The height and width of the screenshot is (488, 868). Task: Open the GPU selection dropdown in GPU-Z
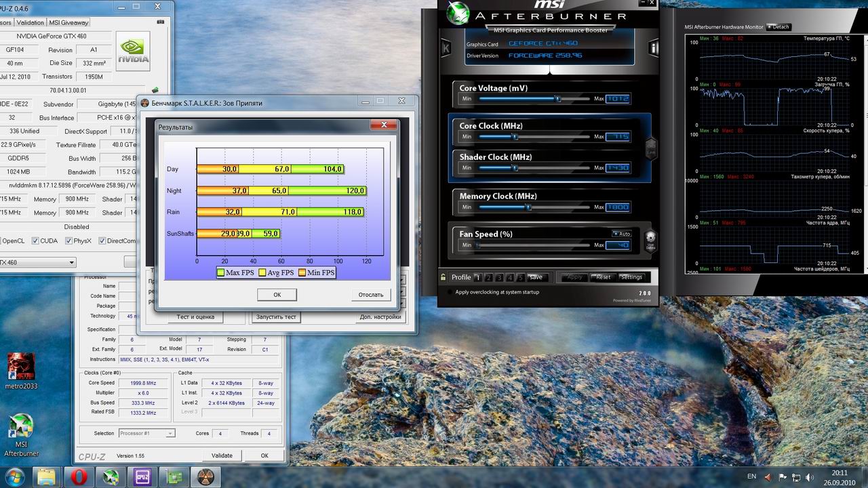[71, 262]
